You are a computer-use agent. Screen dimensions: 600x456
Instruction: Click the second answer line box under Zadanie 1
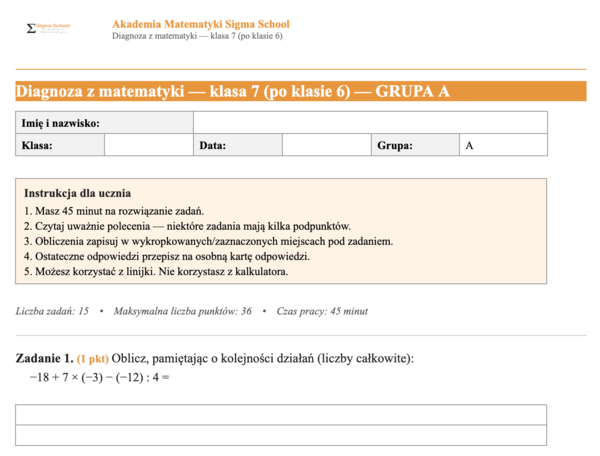tap(281, 435)
